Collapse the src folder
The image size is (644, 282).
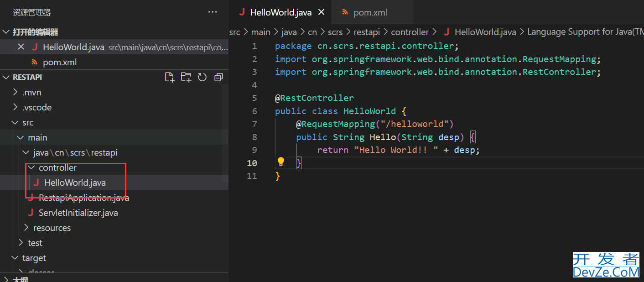click(x=15, y=122)
